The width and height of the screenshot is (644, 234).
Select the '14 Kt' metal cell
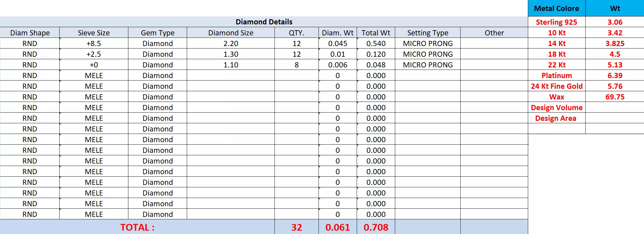pos(557,43)
